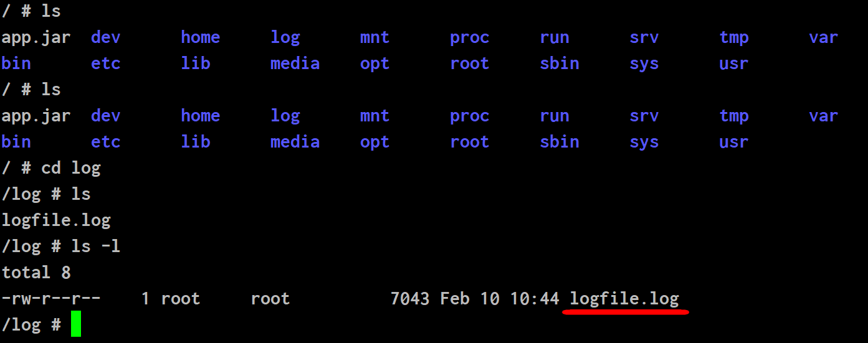
Task: Click the 10:44 timestamp
Action: [x=535, y=299]
